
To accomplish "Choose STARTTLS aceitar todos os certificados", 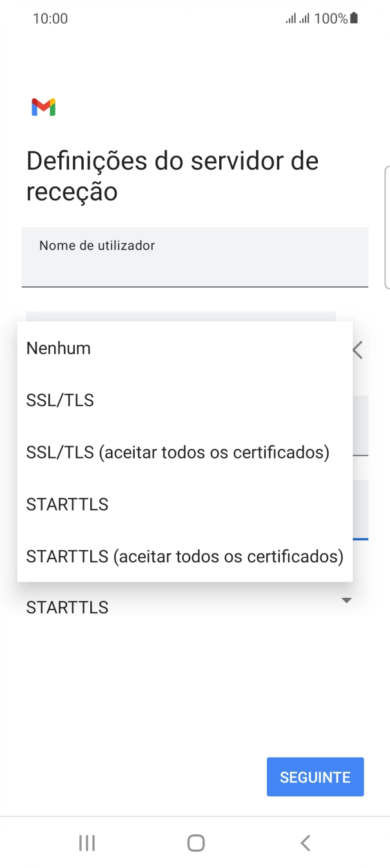I will 184,556.
